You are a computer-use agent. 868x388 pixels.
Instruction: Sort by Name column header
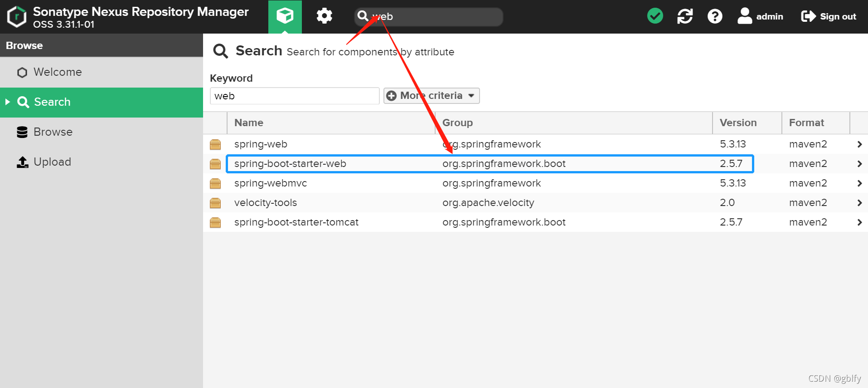click(331, 123)
